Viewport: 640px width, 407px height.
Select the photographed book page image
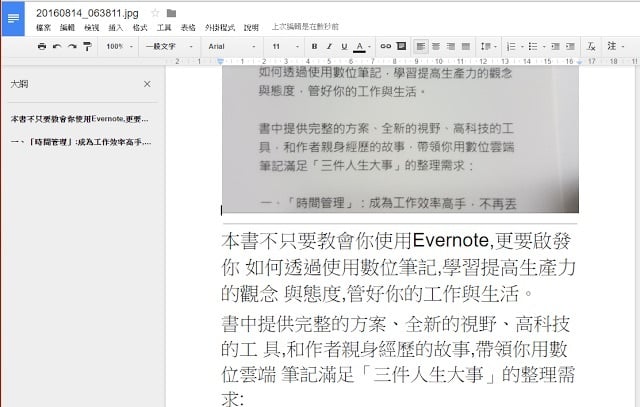click(x=400, y=139)
